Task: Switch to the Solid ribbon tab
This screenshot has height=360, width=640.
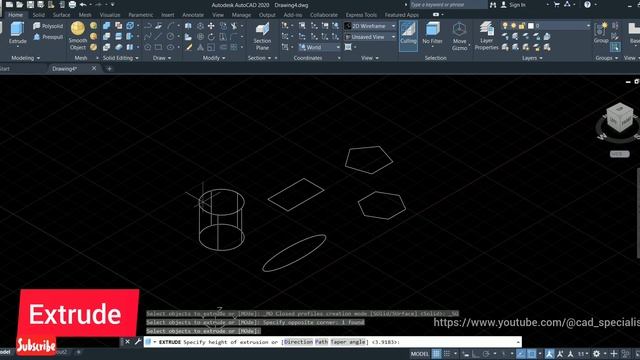Action: (x=39, y=15)
